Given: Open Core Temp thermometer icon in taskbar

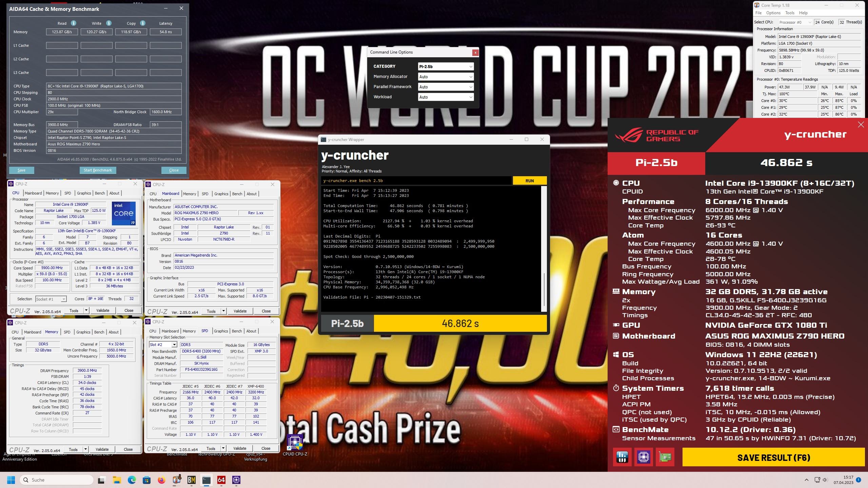Looking at the screenshot, I should 176,480.
